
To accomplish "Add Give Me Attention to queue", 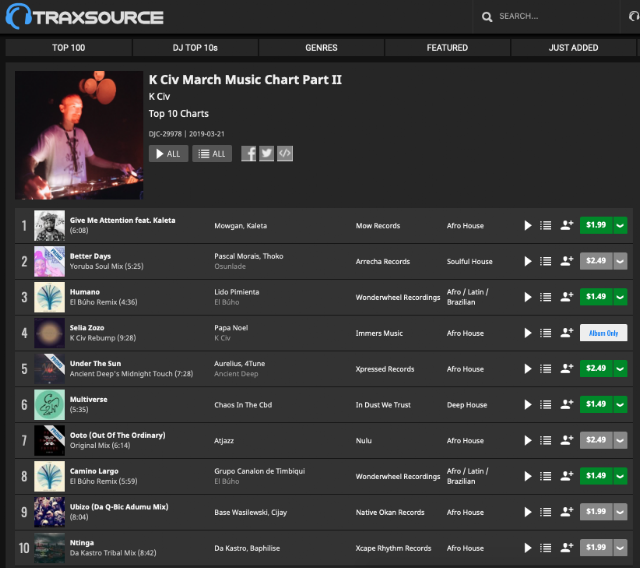I will pyautogui.click(x=546, y=226).
